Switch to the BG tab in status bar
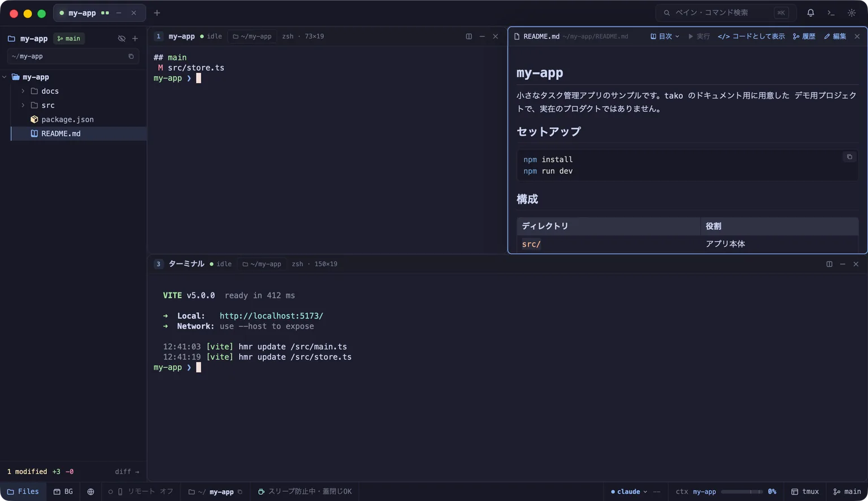This screenshot has height=501, width=868. pos(63,491)
